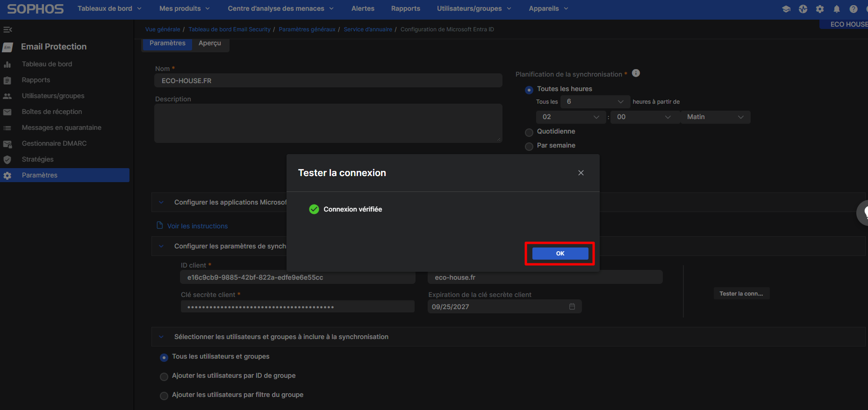868x410 pixels.
Task: Click the expiration date field 09/25/2027
Action: 504,306
